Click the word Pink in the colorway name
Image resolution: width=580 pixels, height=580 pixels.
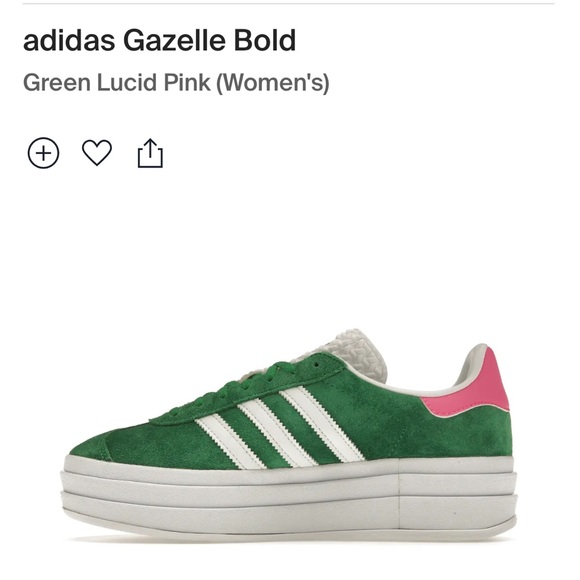click(x=187, y=82)
